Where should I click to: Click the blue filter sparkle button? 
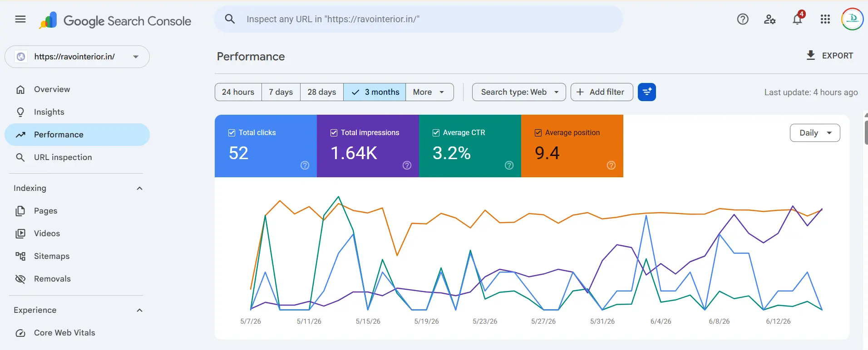[x=647, y=92]
